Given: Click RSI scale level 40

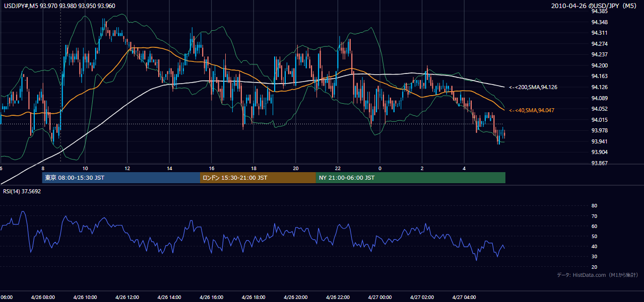Looking at the screenshot, I should point(594,246).
